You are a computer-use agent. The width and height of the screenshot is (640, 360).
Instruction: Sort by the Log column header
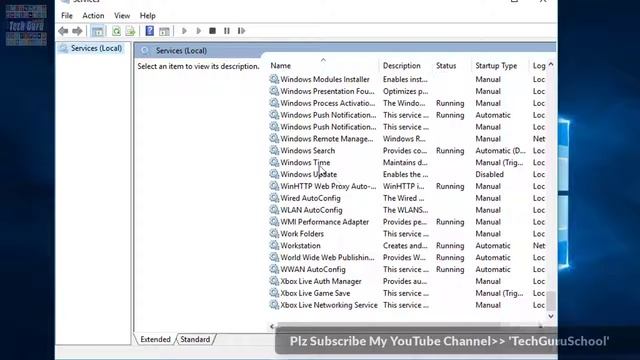click(x=539, y=66)
